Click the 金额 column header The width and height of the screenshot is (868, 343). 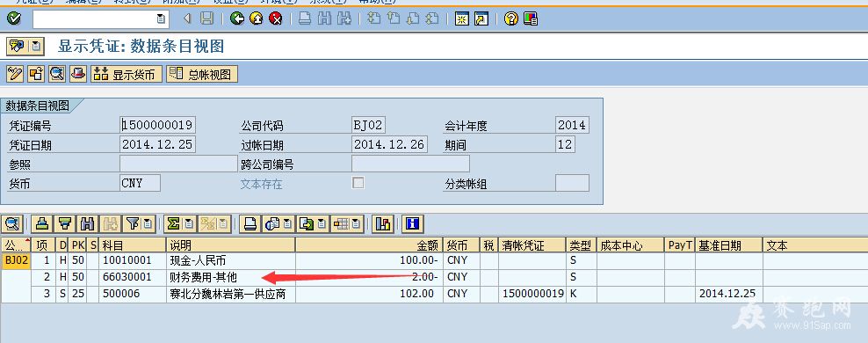click(369, 244)
